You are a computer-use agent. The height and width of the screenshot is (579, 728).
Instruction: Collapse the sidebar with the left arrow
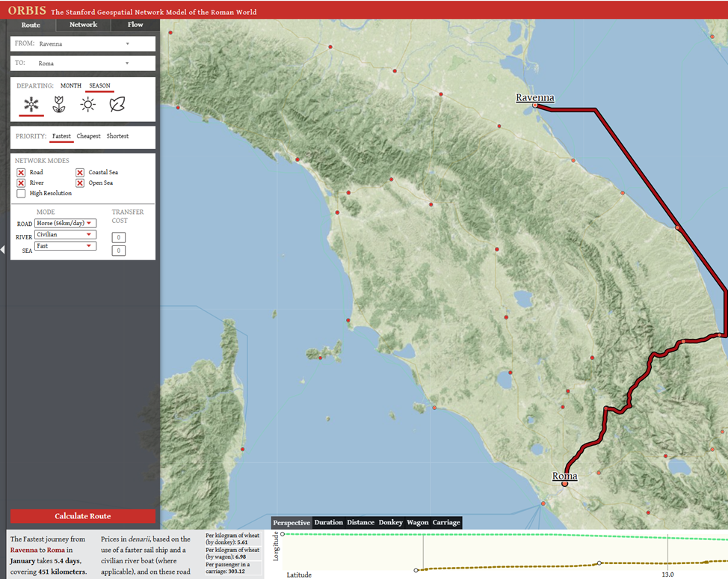pos(2,250)
